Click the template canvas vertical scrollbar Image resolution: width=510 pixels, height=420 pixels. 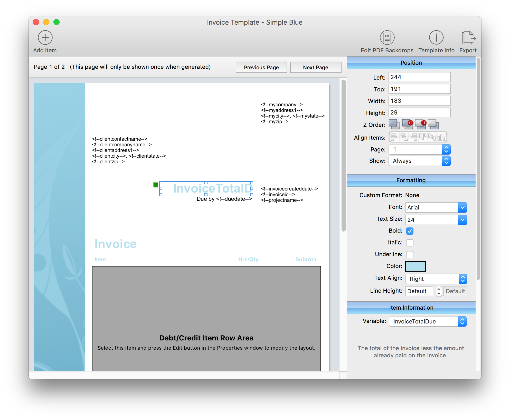click(x=343, y=155)
